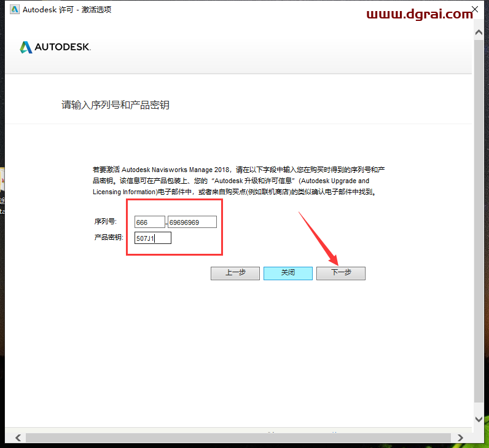Click the horizontal scrollbar right arrow
The image size is (489, 448).
(460, 438)
